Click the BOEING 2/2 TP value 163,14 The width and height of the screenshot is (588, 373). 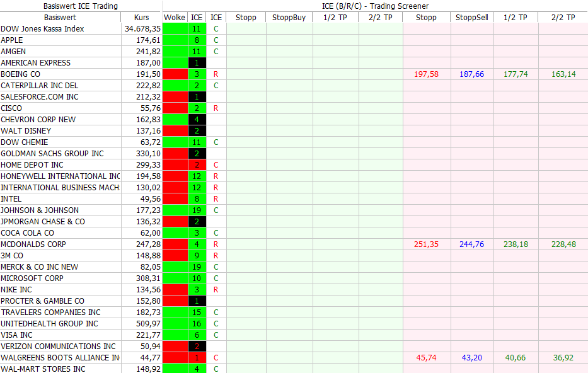point(563,74)
